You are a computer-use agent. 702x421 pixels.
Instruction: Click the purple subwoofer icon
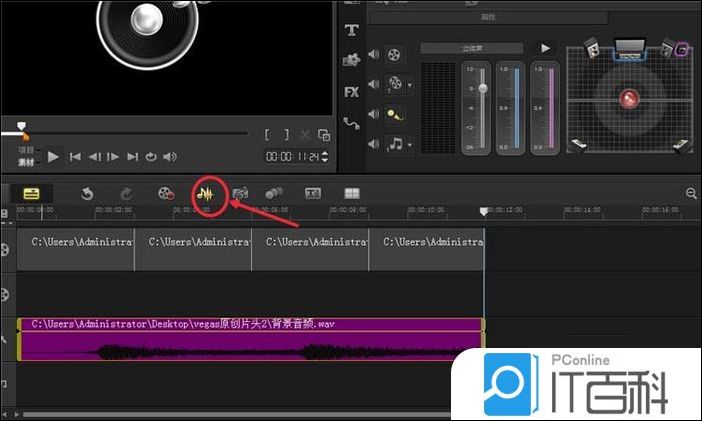click(x=681, y=49)
